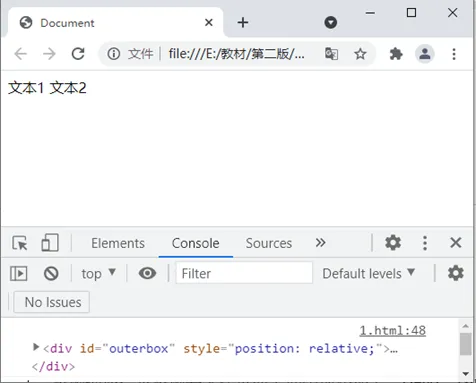Show more DevTools tabs

click(x=320, y=243)
